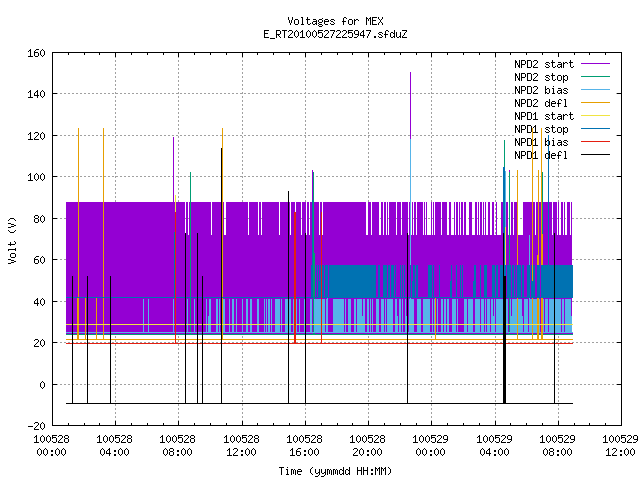Image resolution: width=640 pixels, height=480 pixels.
Task: Click y-axis tick value 60
Action: (x=40, y=260)
